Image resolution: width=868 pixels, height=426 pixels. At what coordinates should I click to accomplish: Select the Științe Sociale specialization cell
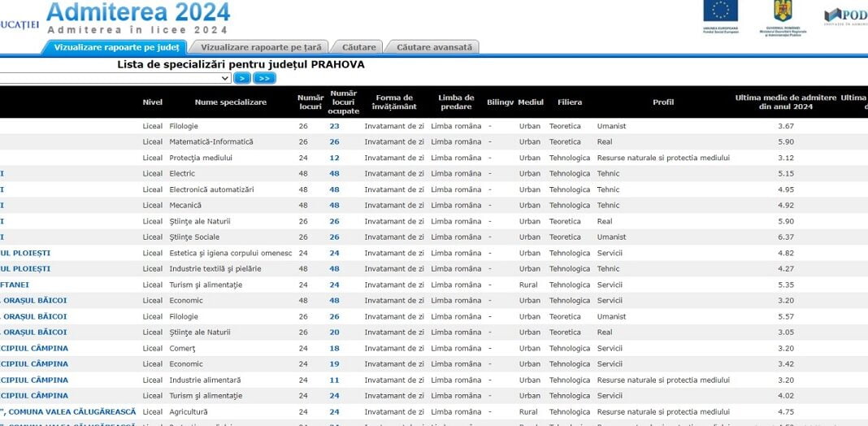click(x=193, y=237)
